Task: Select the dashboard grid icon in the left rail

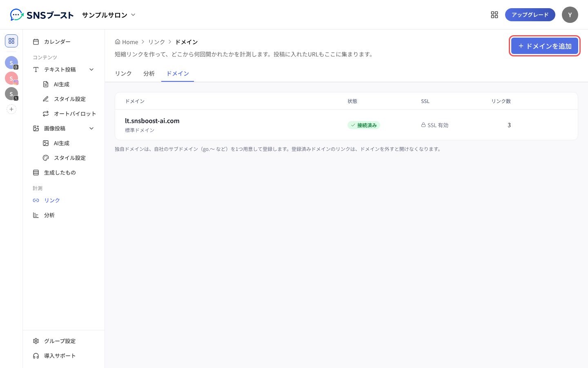Action: click(11, 41)
